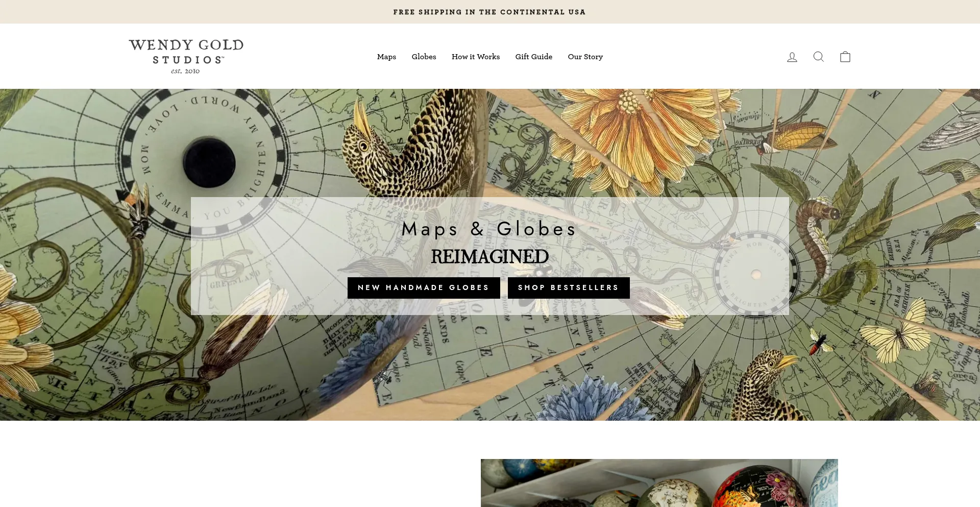Click the free shipping announcement bar

tap(490, 12)
